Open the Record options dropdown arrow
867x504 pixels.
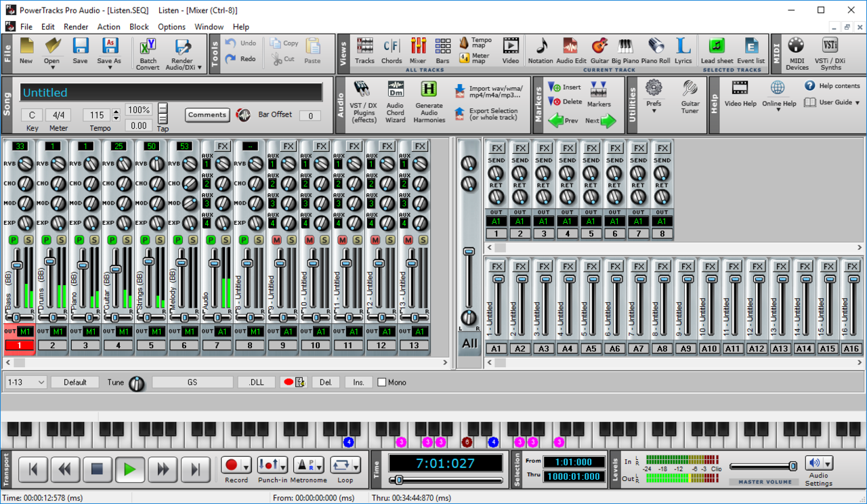246,465
